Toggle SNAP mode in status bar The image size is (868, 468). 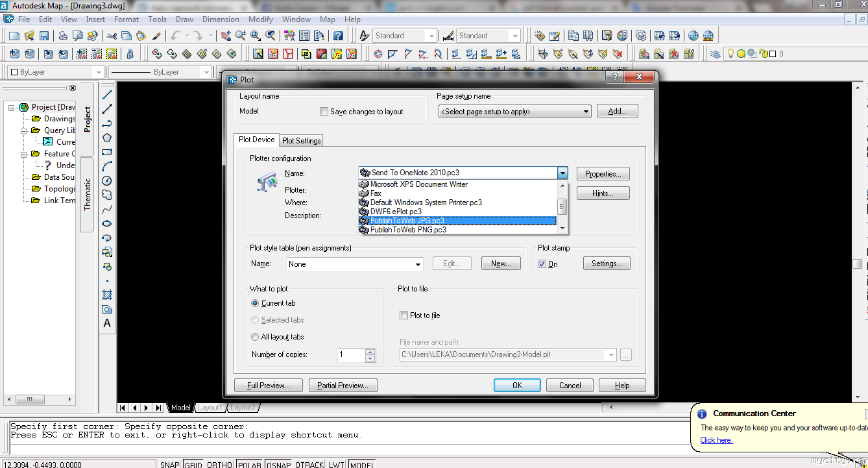point(170,464)
